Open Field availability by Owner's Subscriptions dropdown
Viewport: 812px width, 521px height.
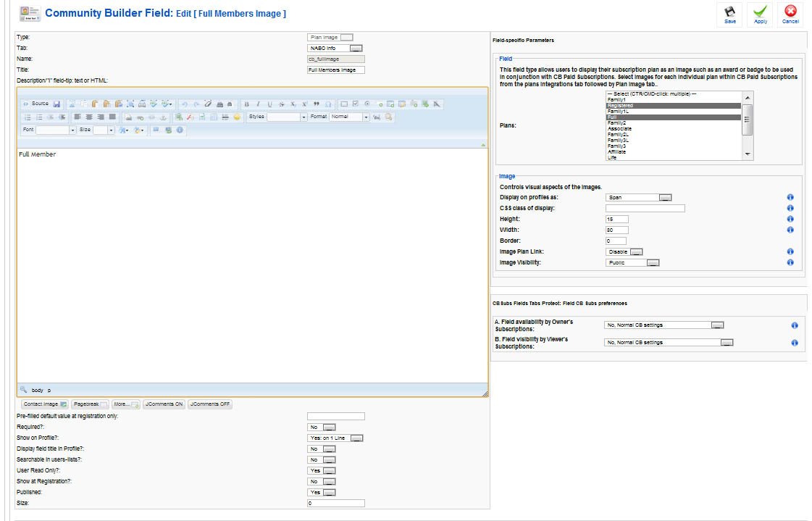click(x=664, y=325)
